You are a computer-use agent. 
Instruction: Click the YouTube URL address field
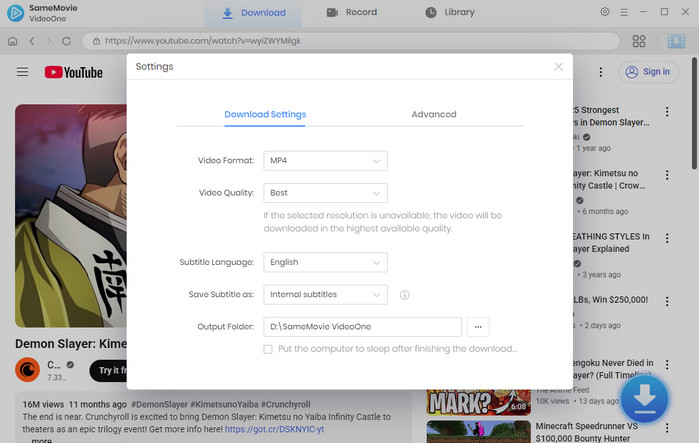pyautogui.click(x=351, y=41)
